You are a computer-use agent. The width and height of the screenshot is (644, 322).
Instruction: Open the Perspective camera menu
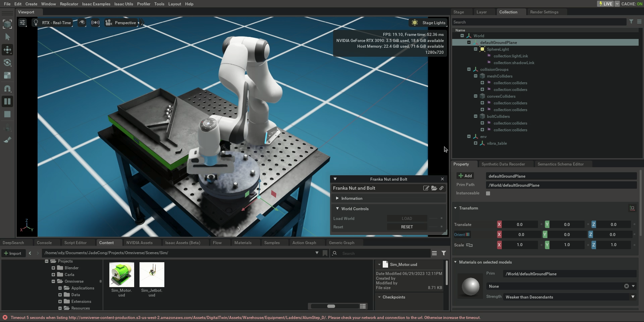(121, 22)
